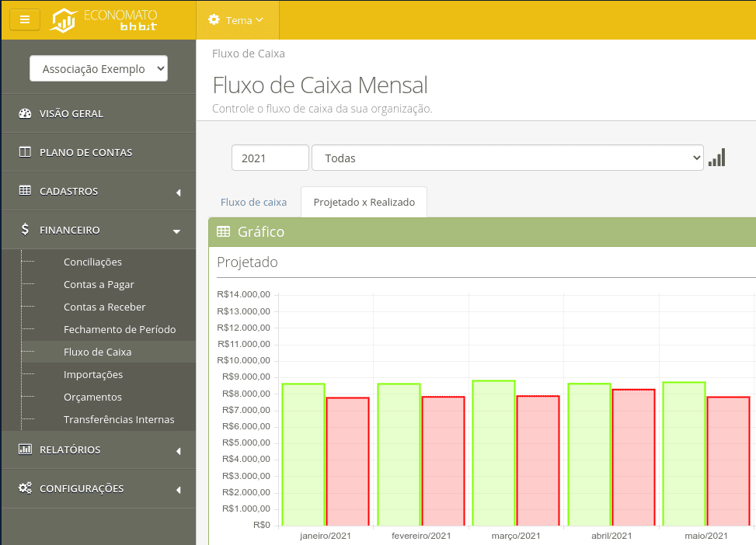Click the red abril/2021 bar
756x545 pixels.
click(x=633, y=457)
